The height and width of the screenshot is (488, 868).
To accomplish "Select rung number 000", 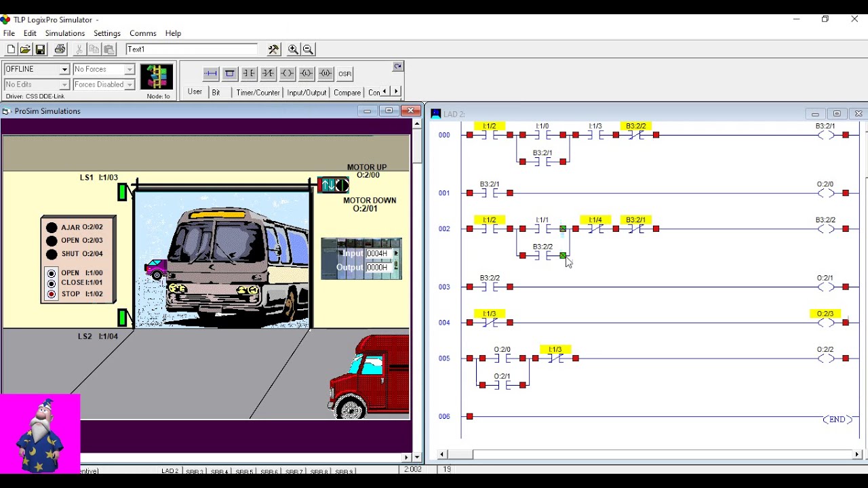I will [444, 135].
